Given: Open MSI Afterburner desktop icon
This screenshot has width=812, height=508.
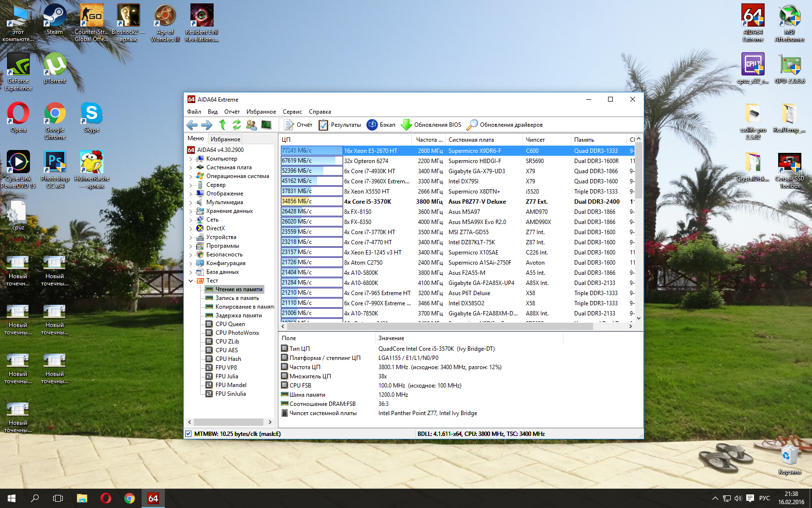Looking at the screenshot, I should pos(789,23).
